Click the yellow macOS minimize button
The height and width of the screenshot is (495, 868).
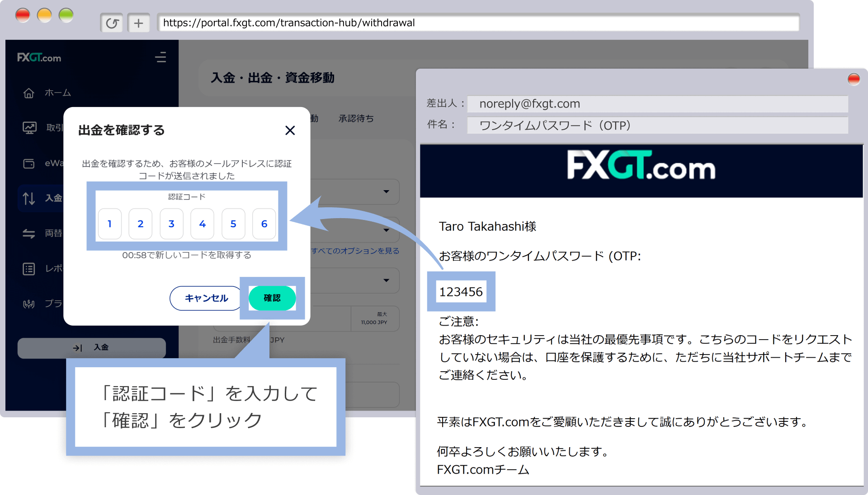point(44,15)
